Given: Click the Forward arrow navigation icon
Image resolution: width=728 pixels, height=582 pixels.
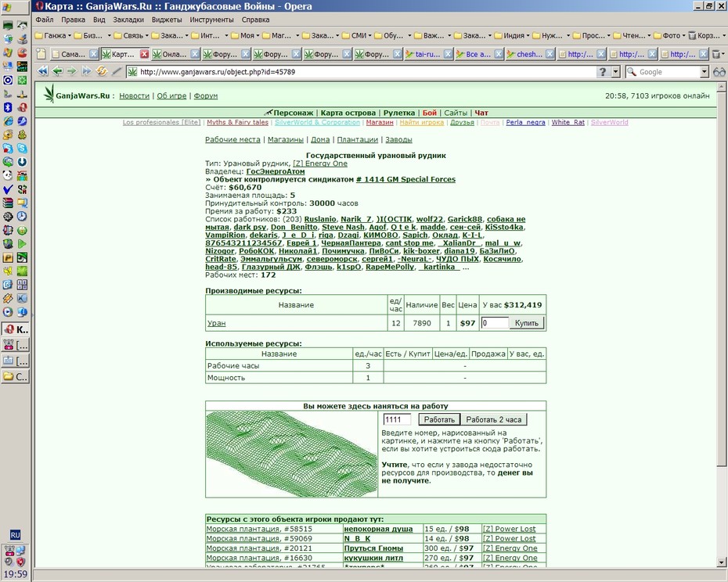Looking at the screenshot, I should point(72,71).
